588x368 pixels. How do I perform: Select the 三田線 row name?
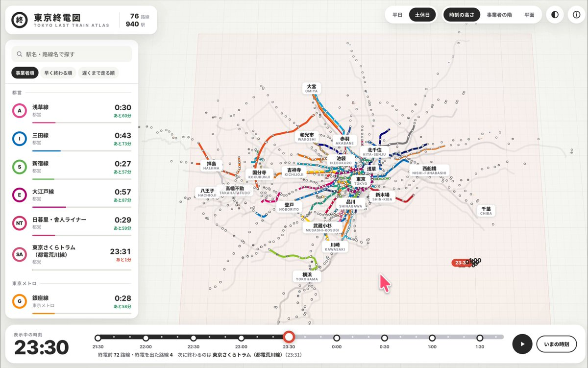coord(40,135)
